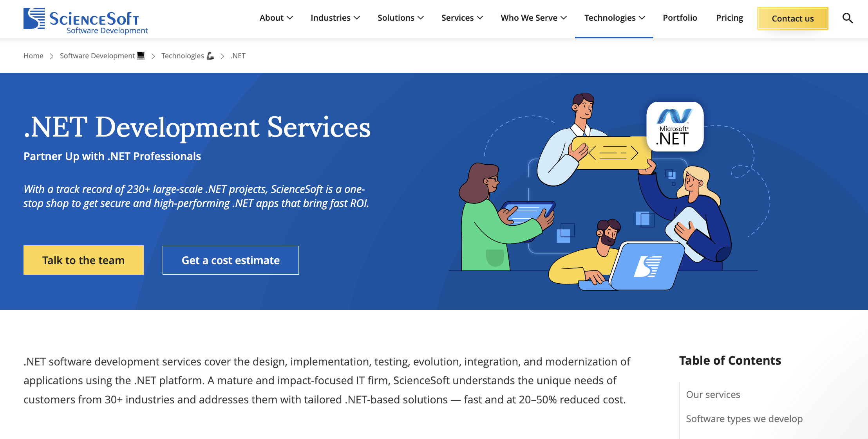
Task: Open the .NET breadcrumb link
Action: tap(237, 56)
